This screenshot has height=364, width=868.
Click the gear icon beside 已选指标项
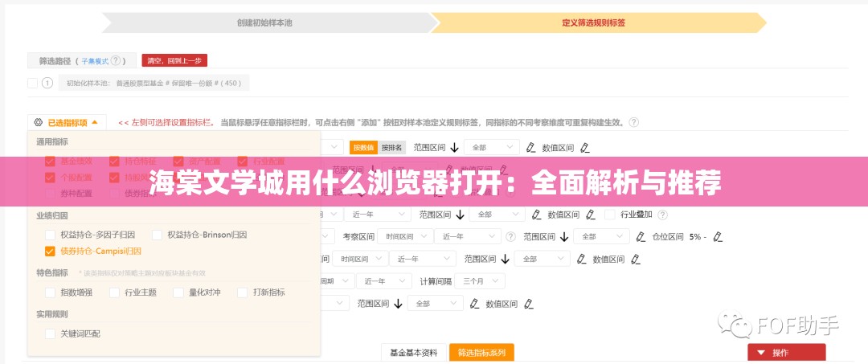click(x=38, y=122)
